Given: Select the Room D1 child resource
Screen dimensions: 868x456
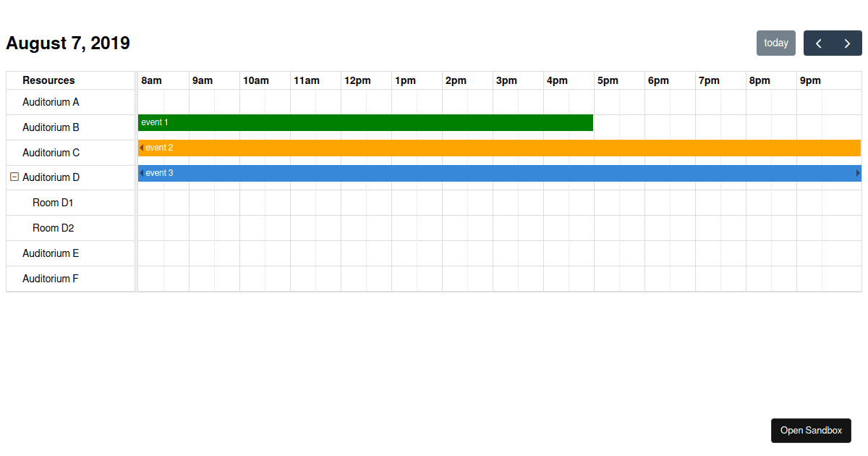Looking at the screenshot, I should pyautogui.click(x=53, y=203).
